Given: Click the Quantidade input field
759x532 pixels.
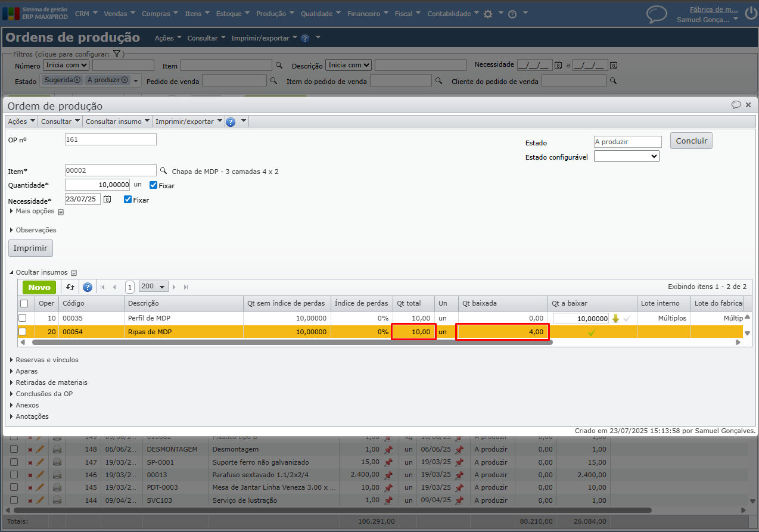Looking at the screenshot, I should tap(98, 185).
